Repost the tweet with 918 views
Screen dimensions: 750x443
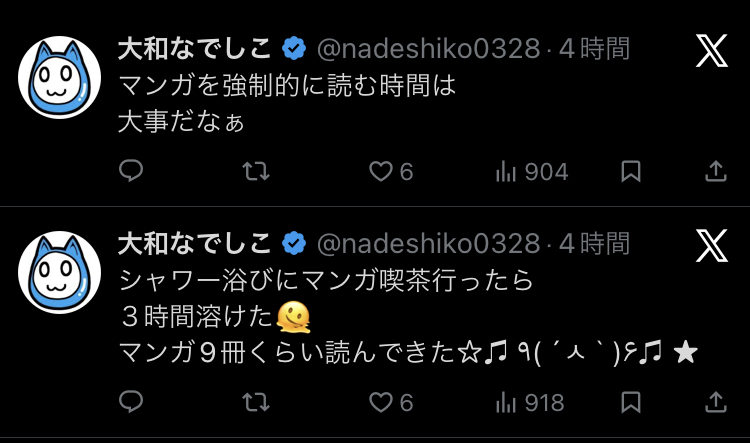click(256, 402)
